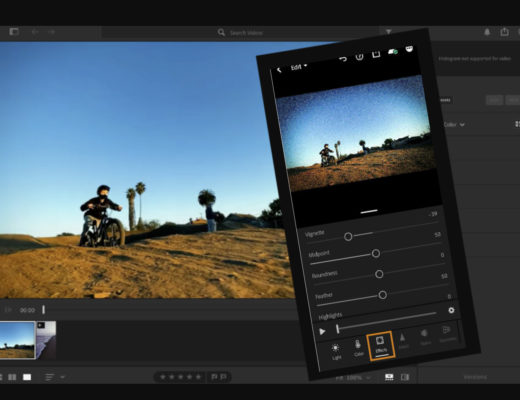
Task: Select the Detail tab with triangle icon
Action: click(x=403, y=340)
